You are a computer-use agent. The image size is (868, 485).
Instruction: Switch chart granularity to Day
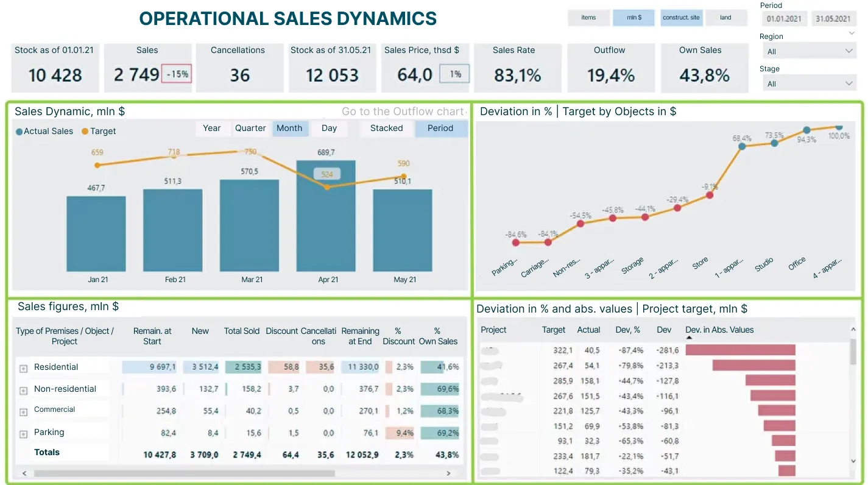click(x=329, y=128)
